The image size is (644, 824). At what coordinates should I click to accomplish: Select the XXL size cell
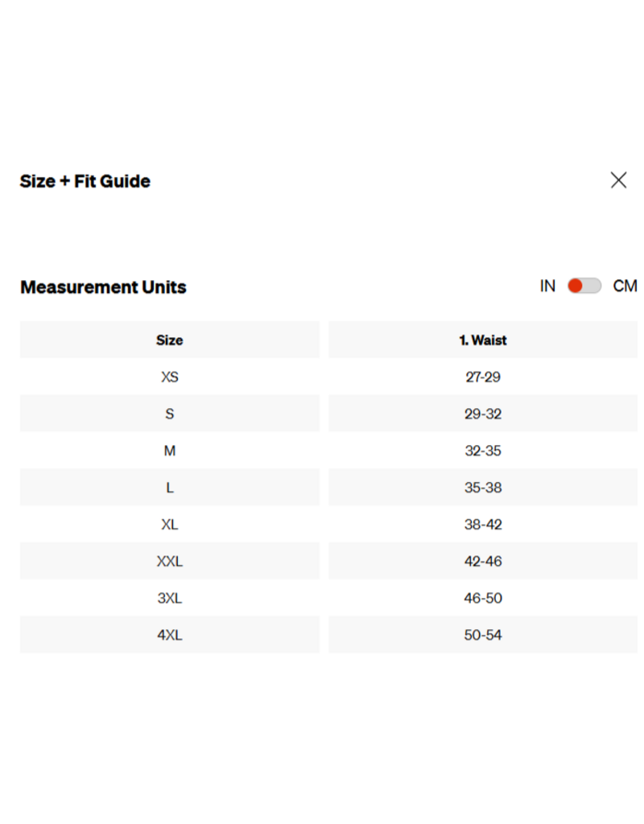pyautogui.click(x=169, y=562)
